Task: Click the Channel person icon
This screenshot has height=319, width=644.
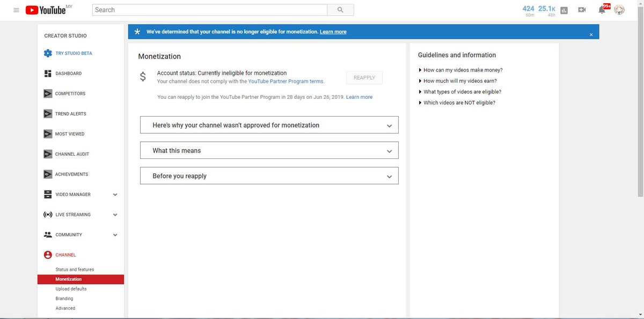Action: [48, 255]
